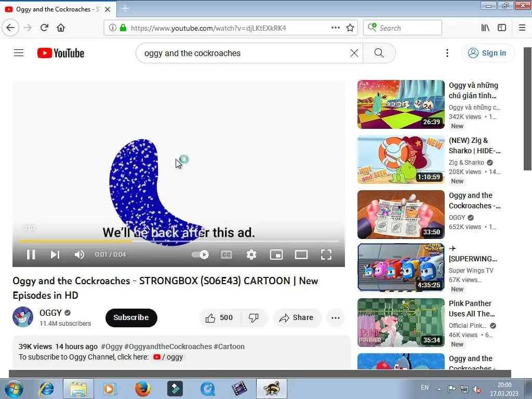Open video settings gear

pos(251,255)
